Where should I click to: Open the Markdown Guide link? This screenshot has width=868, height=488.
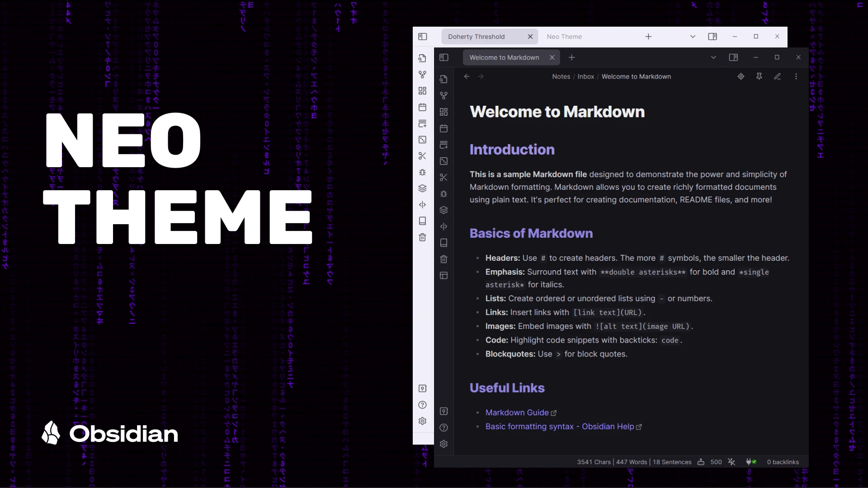(517, 413)
